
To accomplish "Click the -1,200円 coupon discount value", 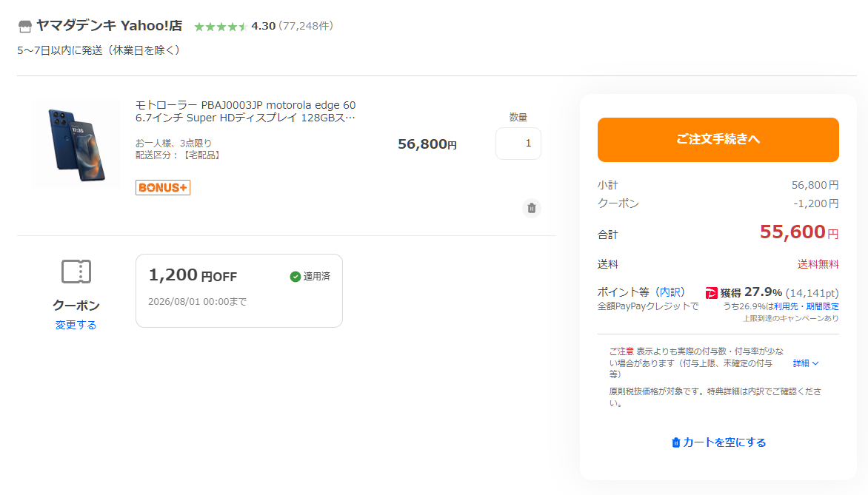I will click(x=816, y=203).
